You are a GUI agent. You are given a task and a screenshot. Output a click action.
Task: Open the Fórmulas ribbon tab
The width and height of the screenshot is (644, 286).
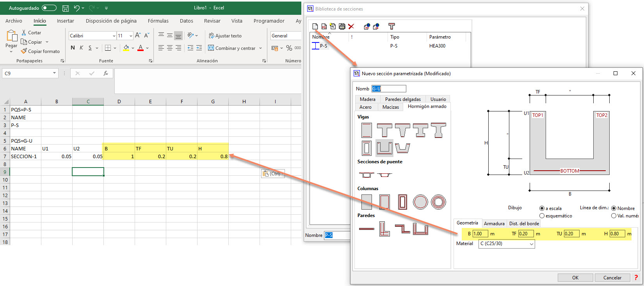158,21
